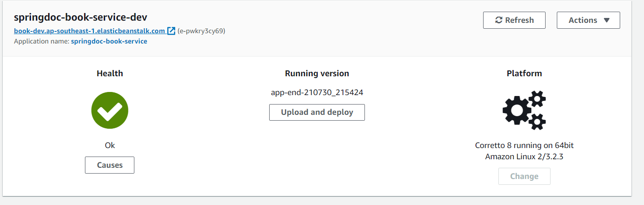Image resolution: width=644 pixels, height=205 pixels.
Task: Click the Causes button
Action: [x=110, y=165]
